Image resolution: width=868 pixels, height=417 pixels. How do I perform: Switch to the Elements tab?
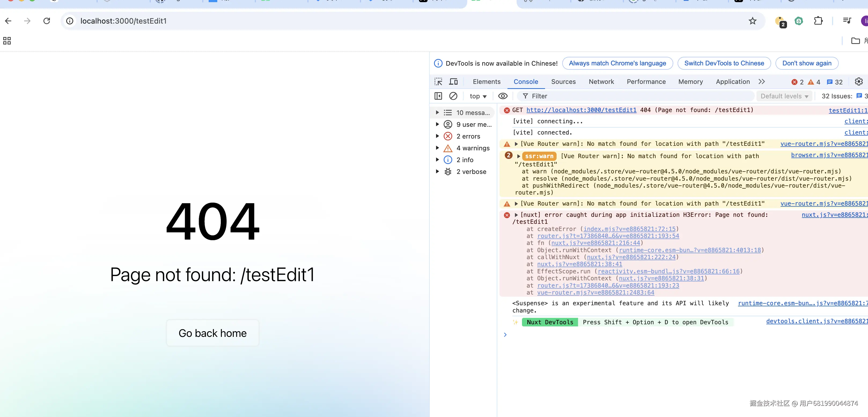pos(486,82)
